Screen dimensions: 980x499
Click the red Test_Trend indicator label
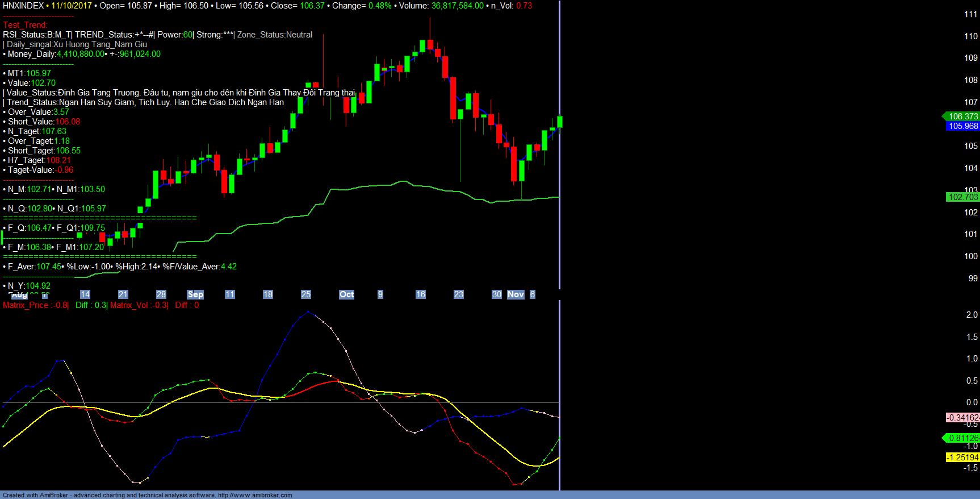point(25,25)
